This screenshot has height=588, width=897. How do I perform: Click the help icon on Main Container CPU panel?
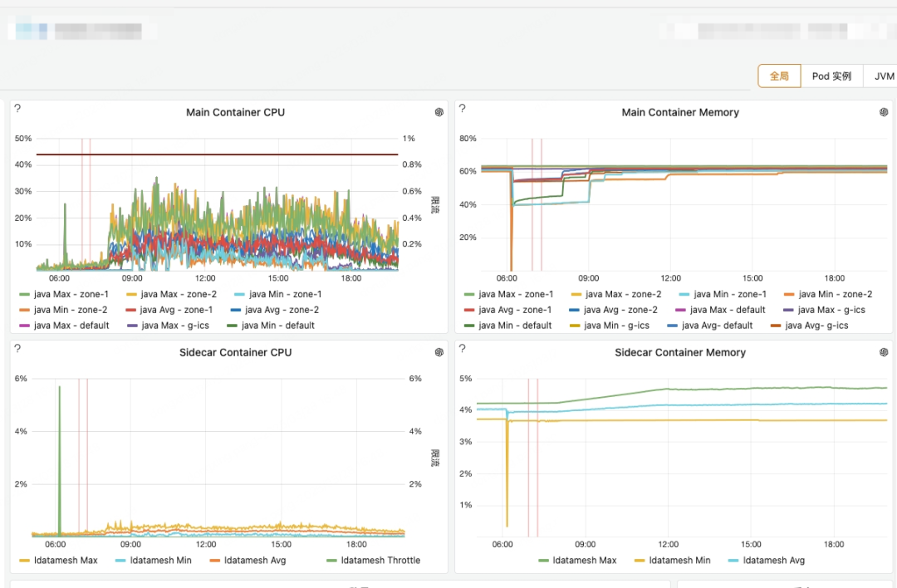click(17, 109)
